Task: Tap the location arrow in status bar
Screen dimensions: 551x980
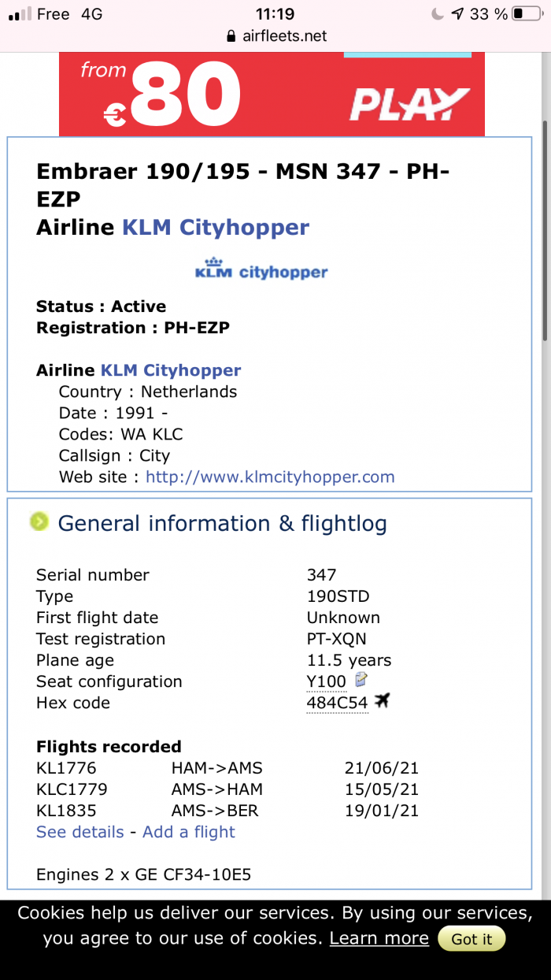Action: 457,14
